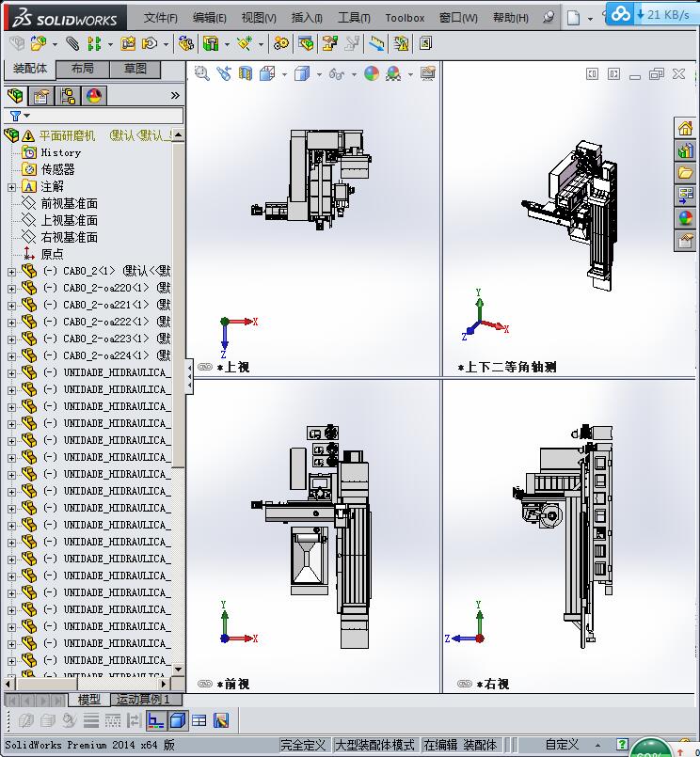Open the PropertyManager tab icon

pyautogui.click(x=41, y=96)
